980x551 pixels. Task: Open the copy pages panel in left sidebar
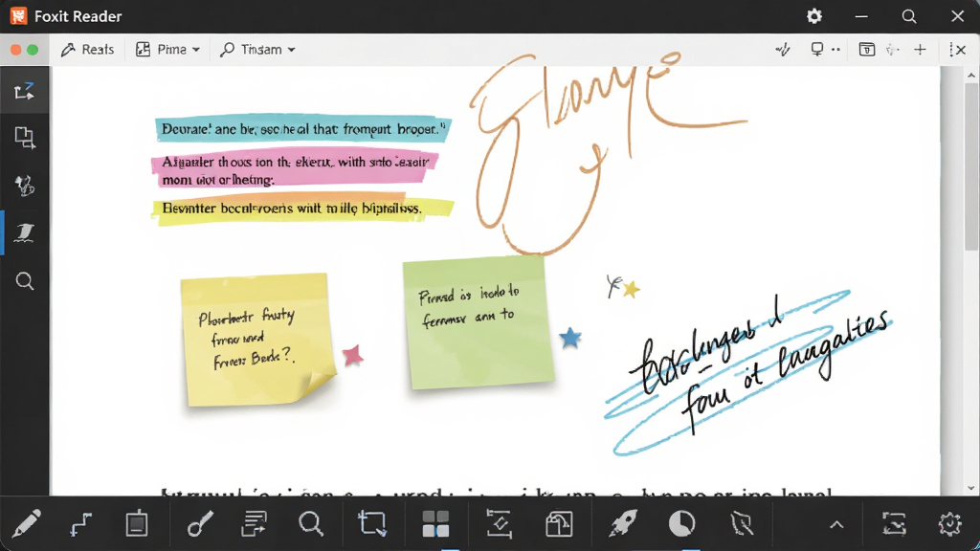[x=24, y=138]
